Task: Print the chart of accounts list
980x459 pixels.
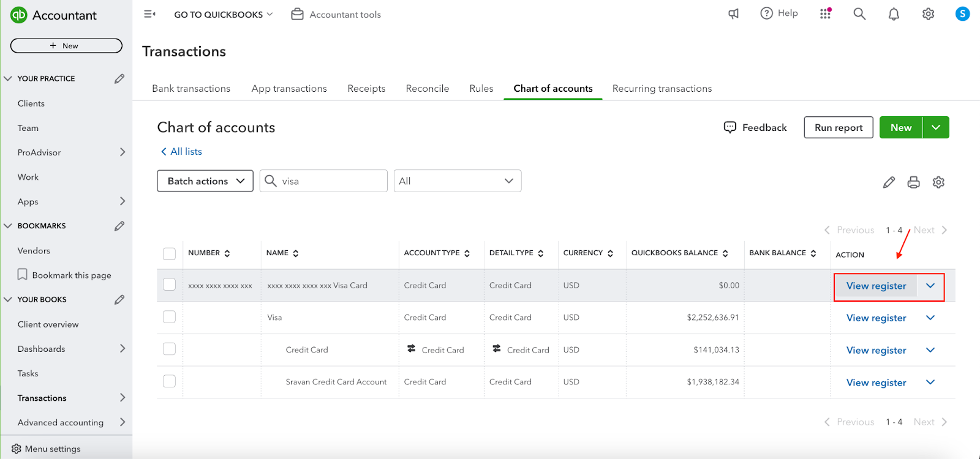Action: tap(913, 182)
